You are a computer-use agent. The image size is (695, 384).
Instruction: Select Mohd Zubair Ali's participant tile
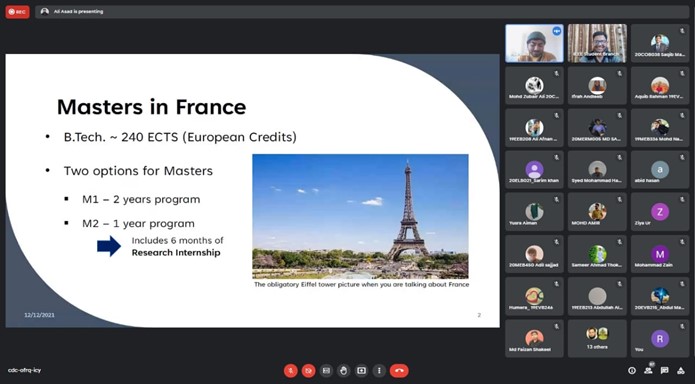535,86
